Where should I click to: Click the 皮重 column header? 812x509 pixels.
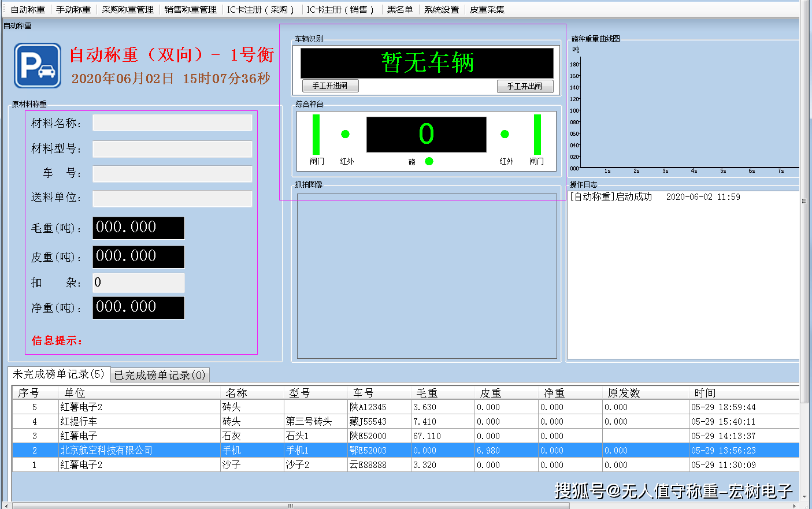coord(506,393)
